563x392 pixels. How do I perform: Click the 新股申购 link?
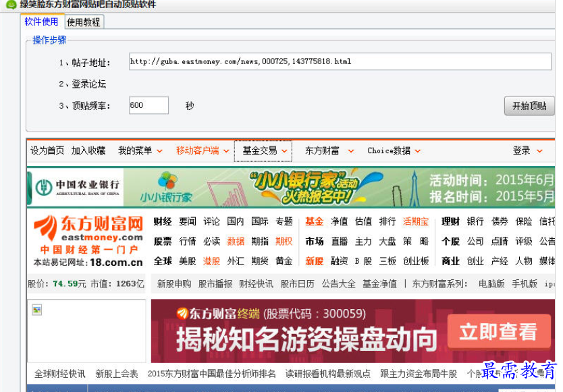click(x=174, y=284)
